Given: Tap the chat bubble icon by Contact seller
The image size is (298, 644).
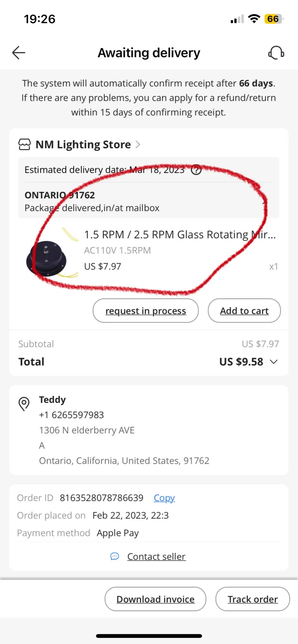Looking at the screenshot, I should [x=115, y=556].
